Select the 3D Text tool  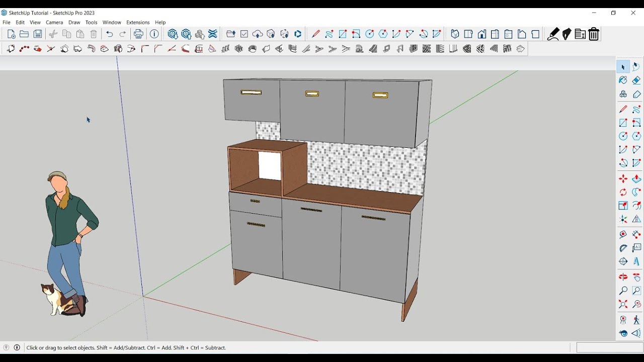636,261
